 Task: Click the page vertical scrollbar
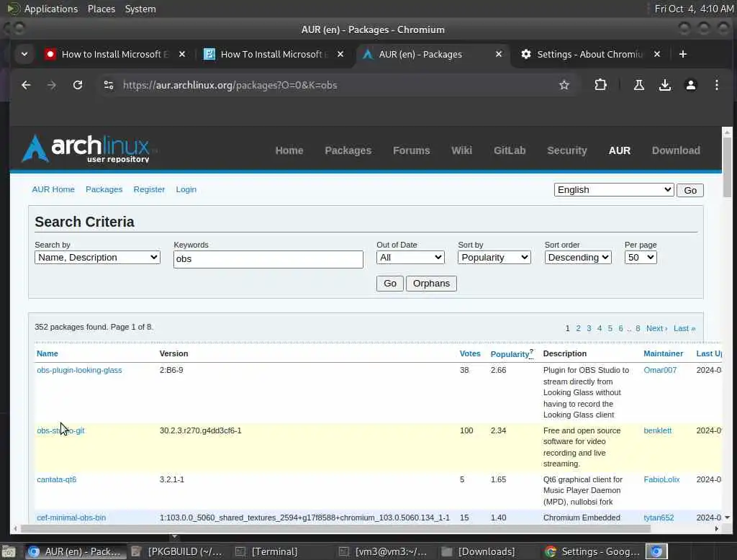tap(727, 167)
